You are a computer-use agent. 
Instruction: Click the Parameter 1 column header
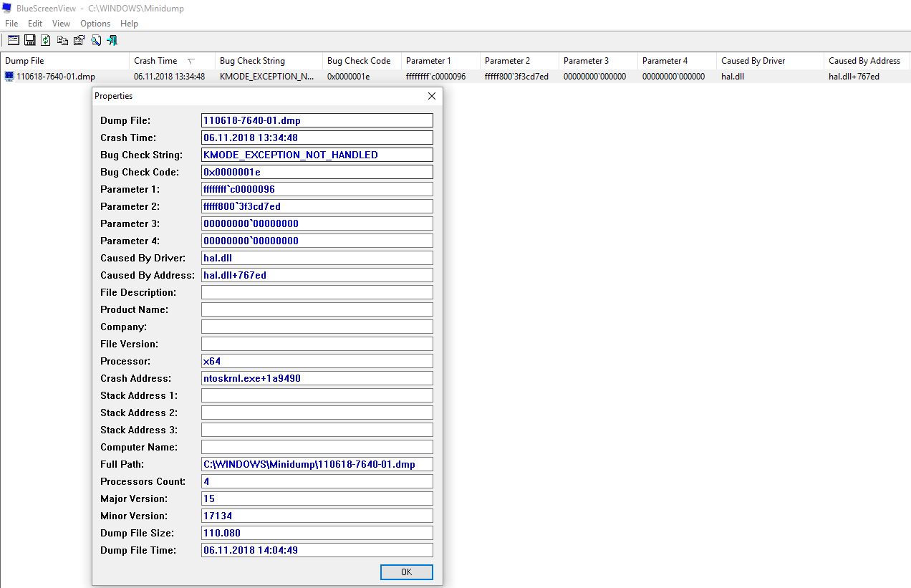coord(440,61)
